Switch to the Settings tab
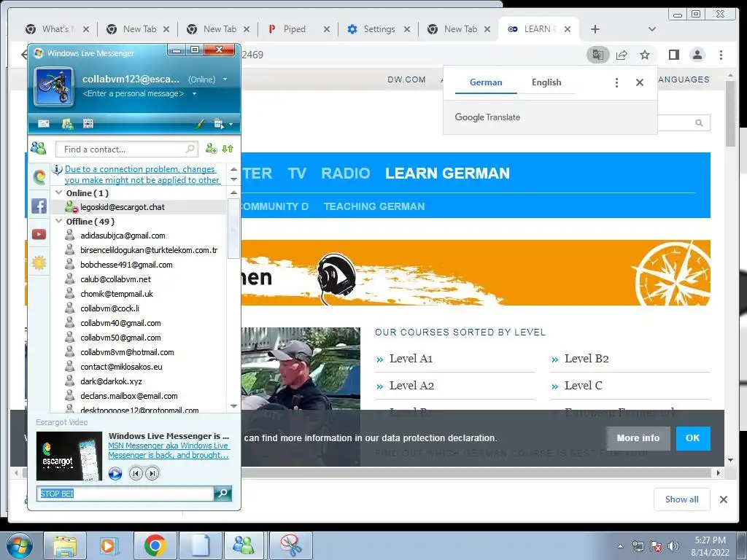The height and width of the screenshot is (560, 747). coord(379,29)
